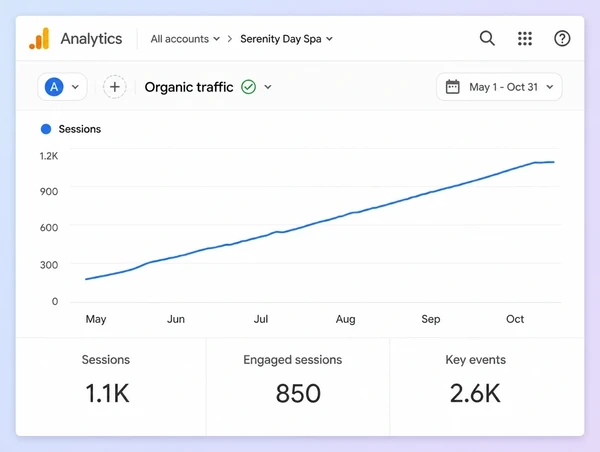
Task: Click the sessions line's end point
Action: click(x=553, y=162)
